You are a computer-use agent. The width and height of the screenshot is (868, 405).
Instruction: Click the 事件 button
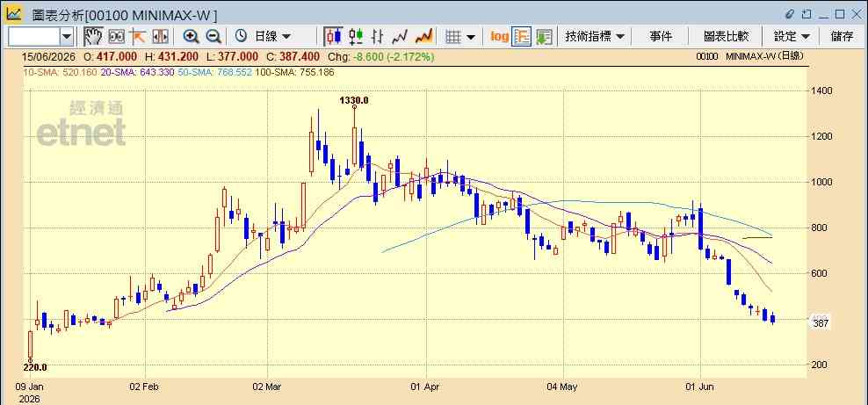click(x=661, y=37)
